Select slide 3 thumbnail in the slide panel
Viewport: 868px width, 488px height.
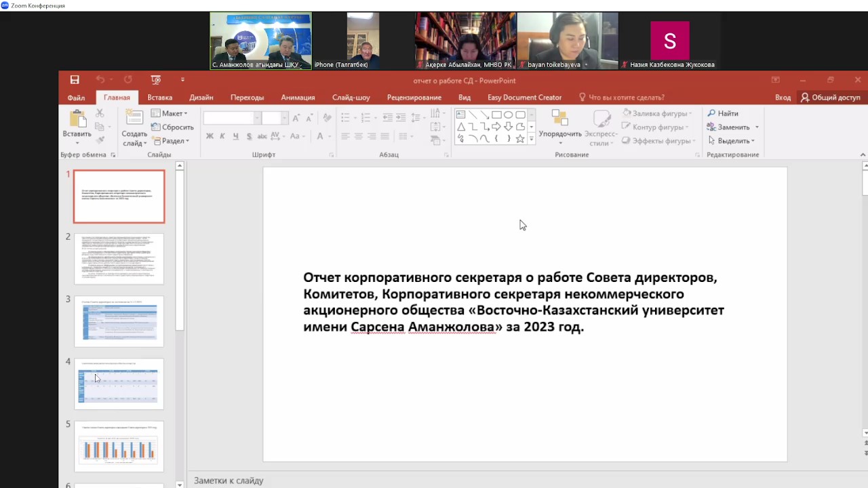click(x=119, y=321)
